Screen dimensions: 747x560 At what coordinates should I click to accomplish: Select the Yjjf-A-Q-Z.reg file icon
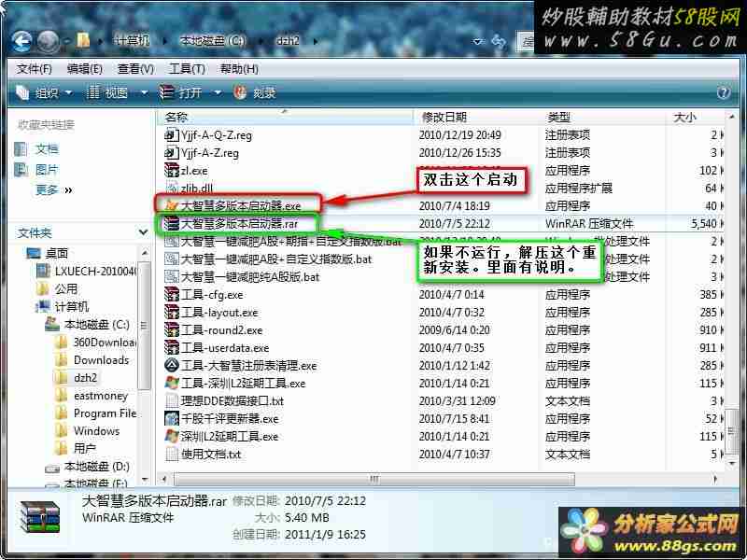171,134
